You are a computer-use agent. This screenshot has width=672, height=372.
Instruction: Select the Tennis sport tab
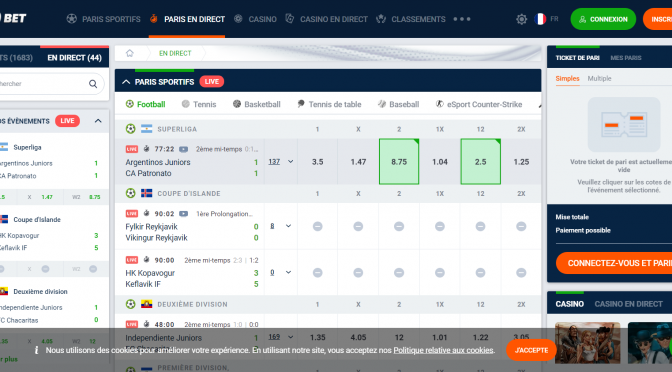tap(199, 104)
